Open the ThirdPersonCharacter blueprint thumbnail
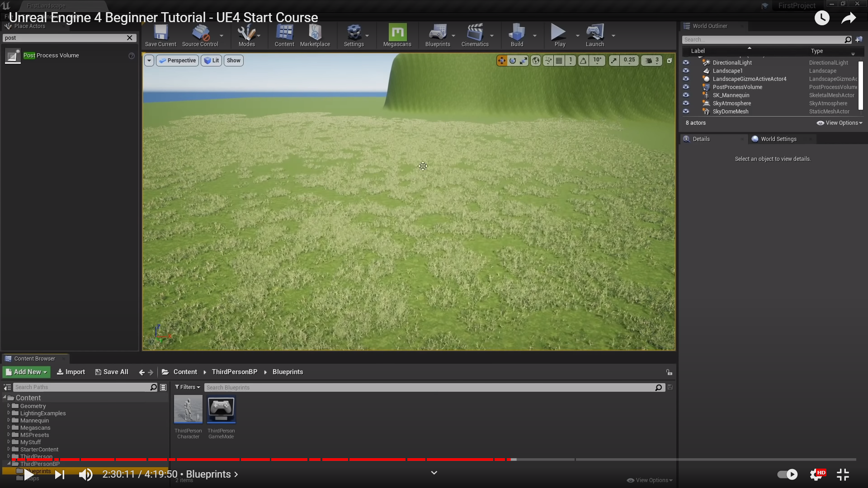Image resolution: width=868 pixels, height=488 pixels. click(x=188, y=409)
